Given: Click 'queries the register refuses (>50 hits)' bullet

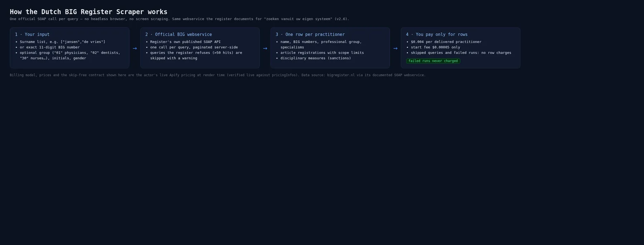Looking at the screenshot, I should (x=196, y=55).
